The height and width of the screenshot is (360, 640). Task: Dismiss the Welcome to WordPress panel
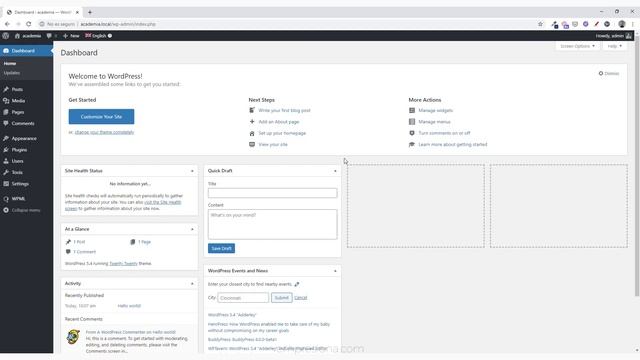coord(609,73)
